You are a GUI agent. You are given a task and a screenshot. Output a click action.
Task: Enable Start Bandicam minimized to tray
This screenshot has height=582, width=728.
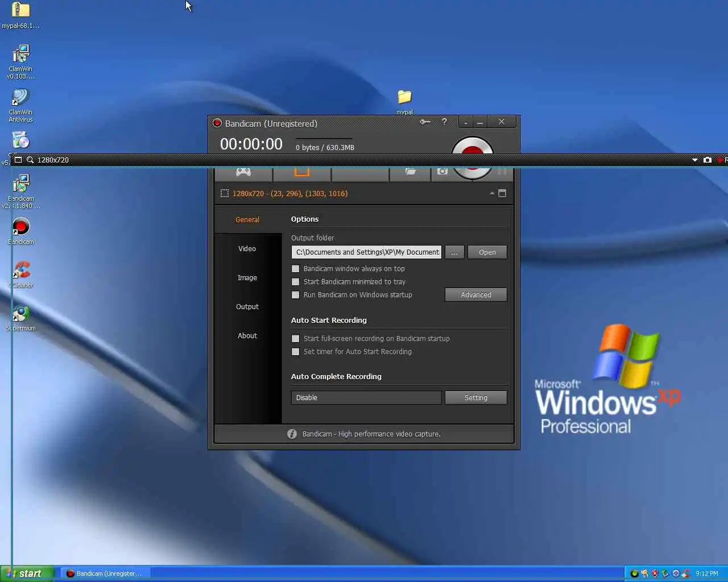[295, 281]
